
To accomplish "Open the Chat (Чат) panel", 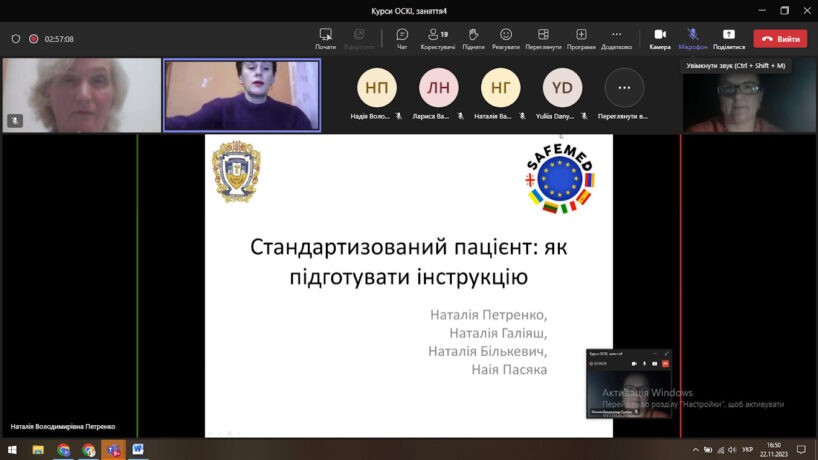I will (x=402, y=37).
